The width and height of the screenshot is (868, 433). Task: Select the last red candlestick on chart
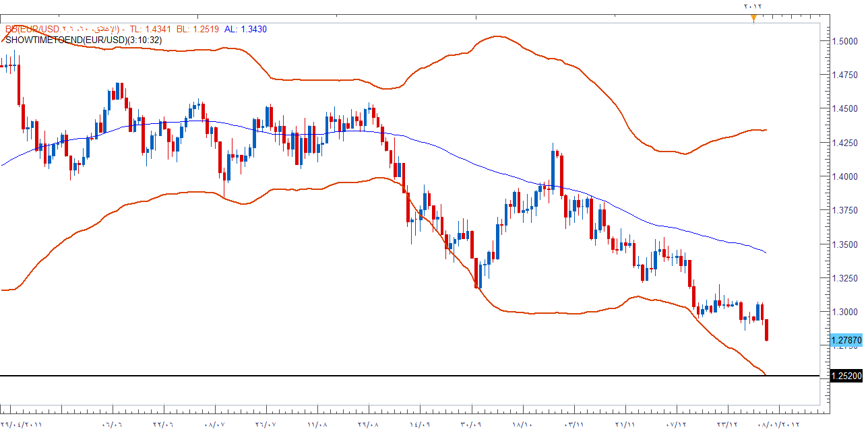point(767,330)
